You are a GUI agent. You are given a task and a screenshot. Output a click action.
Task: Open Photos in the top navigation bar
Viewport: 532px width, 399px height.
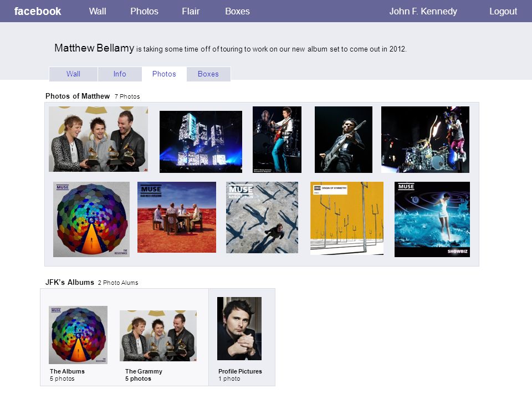144,11
